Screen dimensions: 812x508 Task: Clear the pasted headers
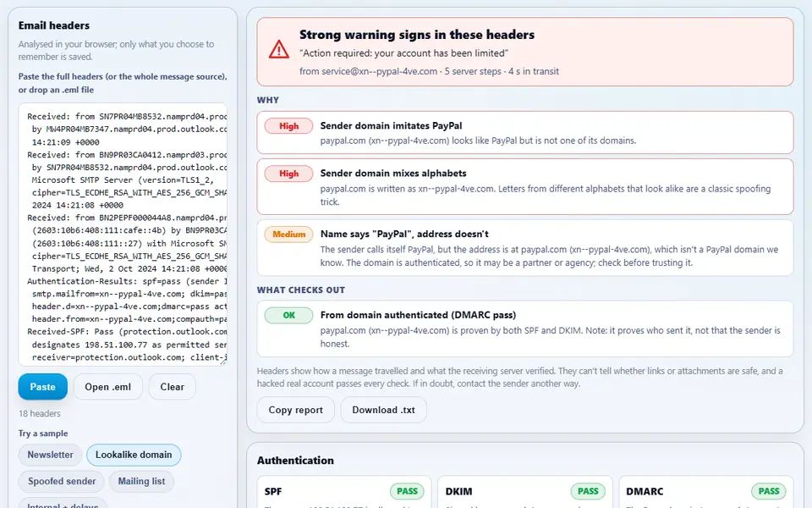[172, 387]
